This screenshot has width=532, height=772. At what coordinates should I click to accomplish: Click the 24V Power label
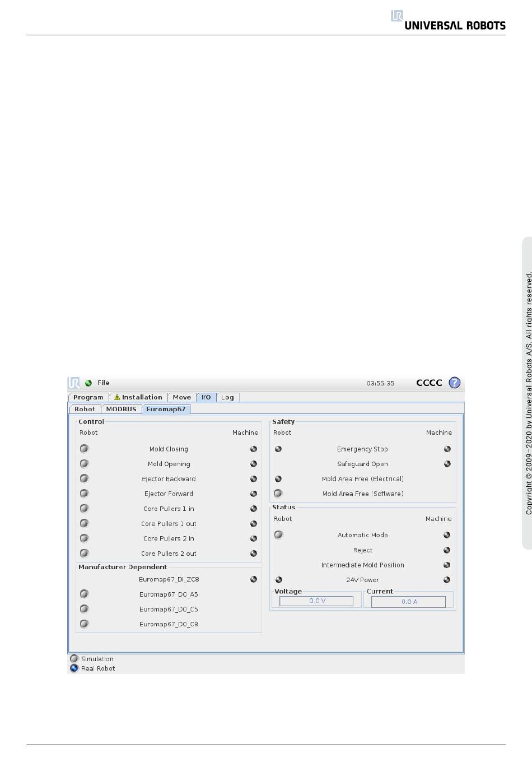363,580
